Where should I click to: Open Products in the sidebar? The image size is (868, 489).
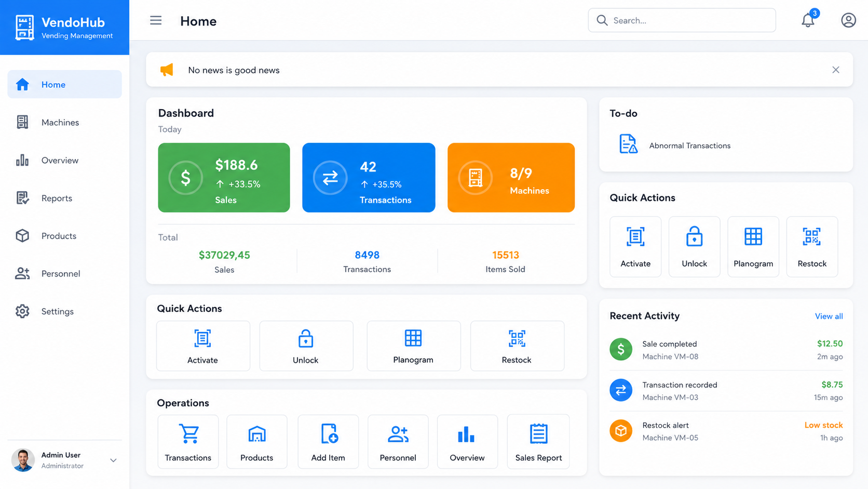pyautogui.click(x=64, y=235)
